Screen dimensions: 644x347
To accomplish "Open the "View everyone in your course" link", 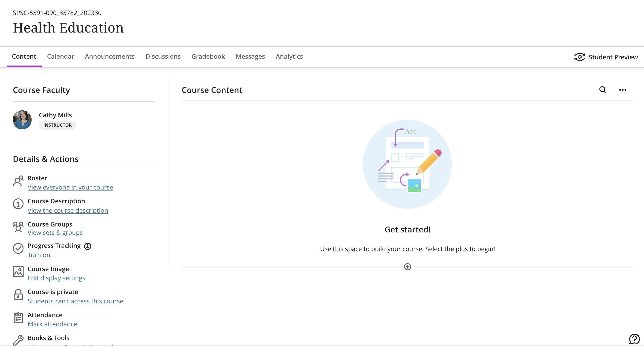I will click(x=70, y=187).
